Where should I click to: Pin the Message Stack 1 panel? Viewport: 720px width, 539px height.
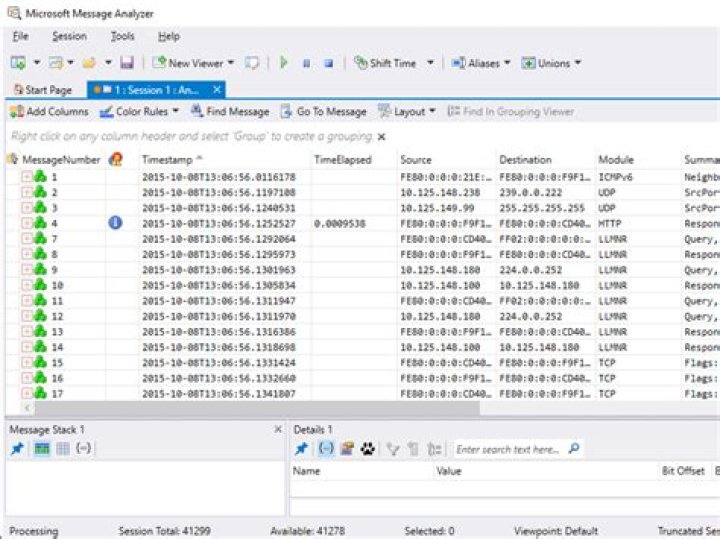[17, 449]
